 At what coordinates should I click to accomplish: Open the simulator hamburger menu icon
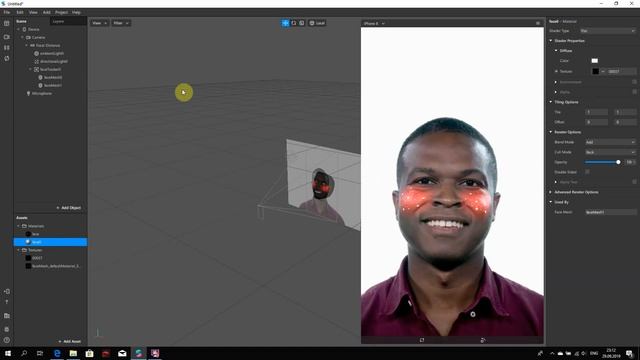(538, 23)
